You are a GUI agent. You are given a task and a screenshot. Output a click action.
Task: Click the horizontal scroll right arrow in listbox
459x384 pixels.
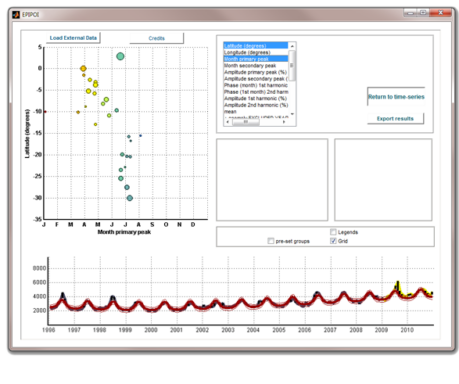tap(284, 122)
